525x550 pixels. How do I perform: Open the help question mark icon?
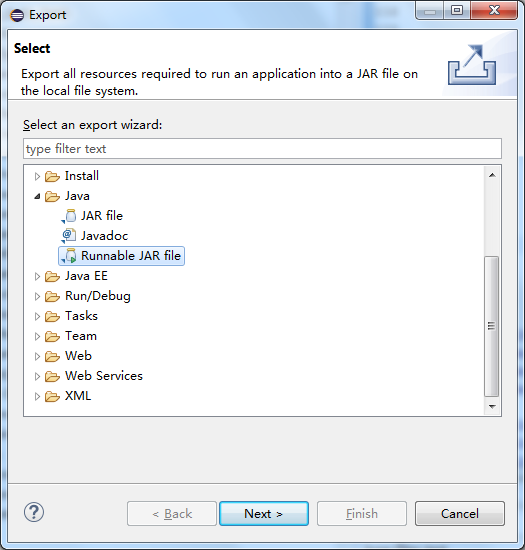pyautogui.click(x=34, y=512)
